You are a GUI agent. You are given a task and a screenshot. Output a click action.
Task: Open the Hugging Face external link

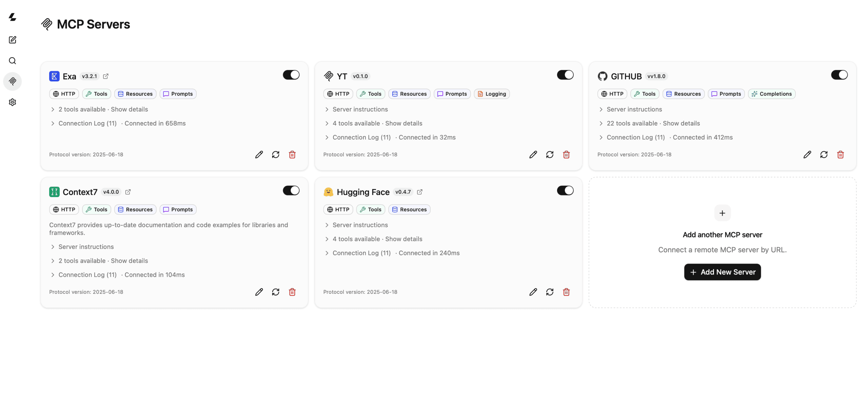point(420,192)
